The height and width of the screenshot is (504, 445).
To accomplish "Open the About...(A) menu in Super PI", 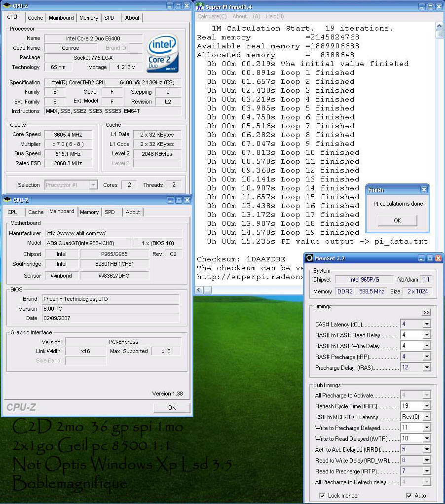I will pos(246,16).
